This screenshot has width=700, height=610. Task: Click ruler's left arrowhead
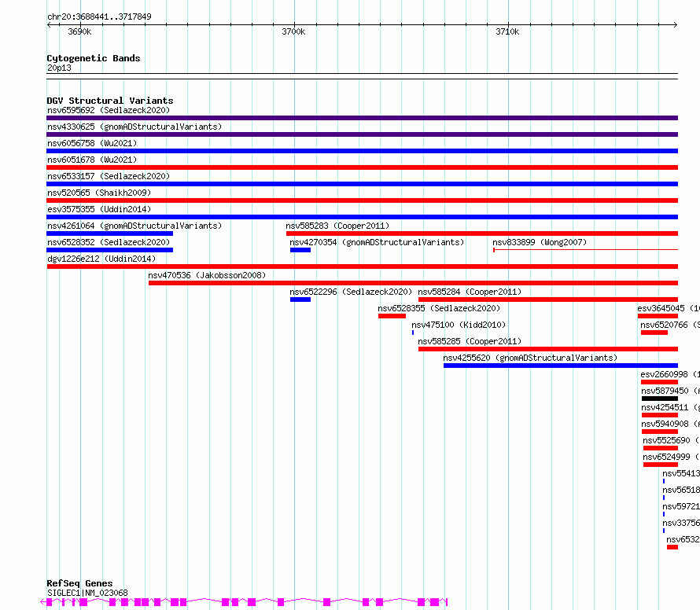pyautogui.click(x=49, y=25)
